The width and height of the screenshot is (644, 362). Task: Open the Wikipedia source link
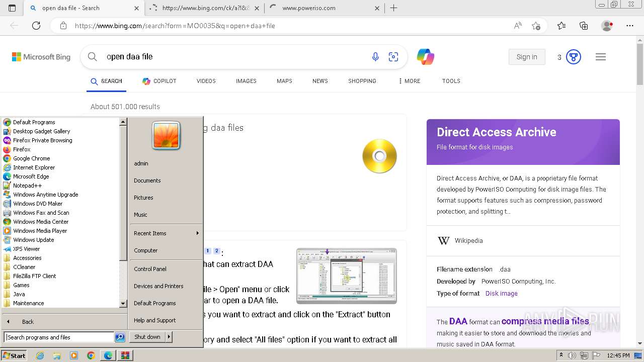click(468, 241)
